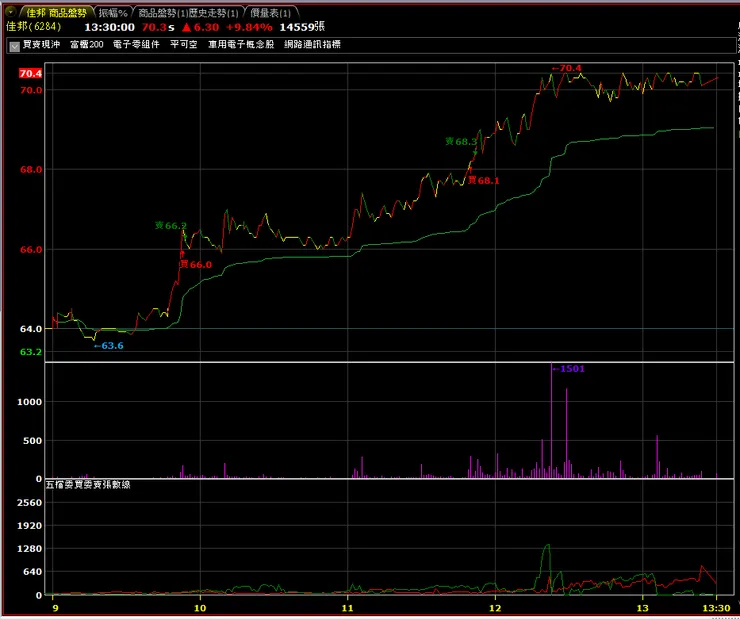
Task: Click the 640 order axis label
Action: tap(33, 572)
